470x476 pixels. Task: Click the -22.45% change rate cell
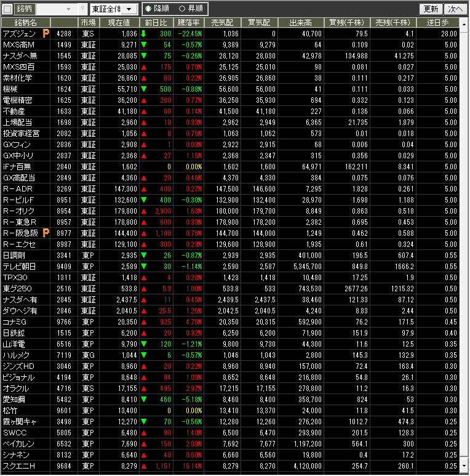point(189,33)
